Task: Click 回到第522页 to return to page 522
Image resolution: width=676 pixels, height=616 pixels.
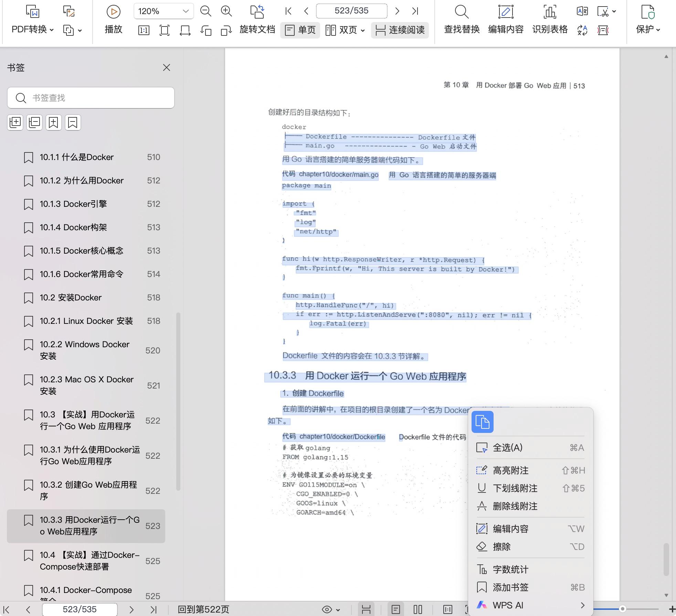Action: (x=203, y=609)
